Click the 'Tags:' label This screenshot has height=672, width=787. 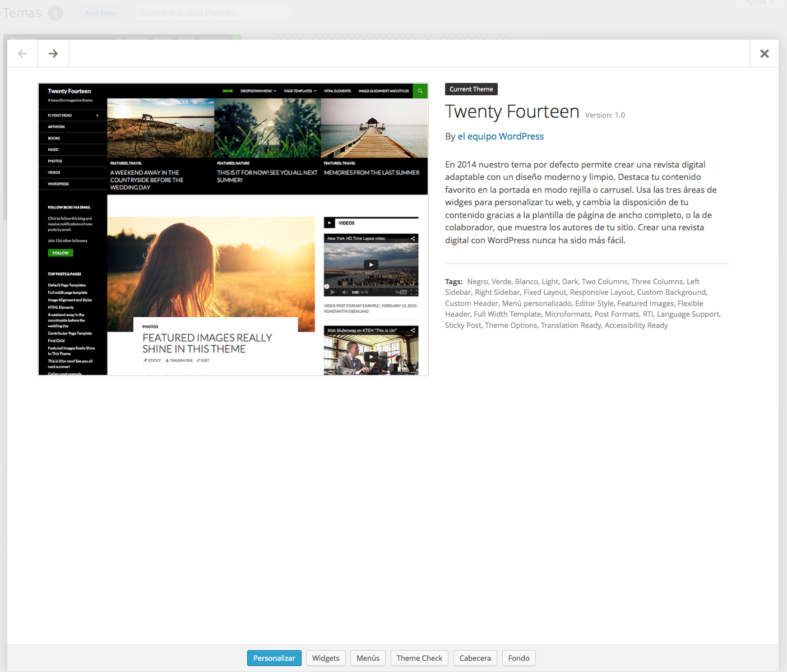click(453, 281)
